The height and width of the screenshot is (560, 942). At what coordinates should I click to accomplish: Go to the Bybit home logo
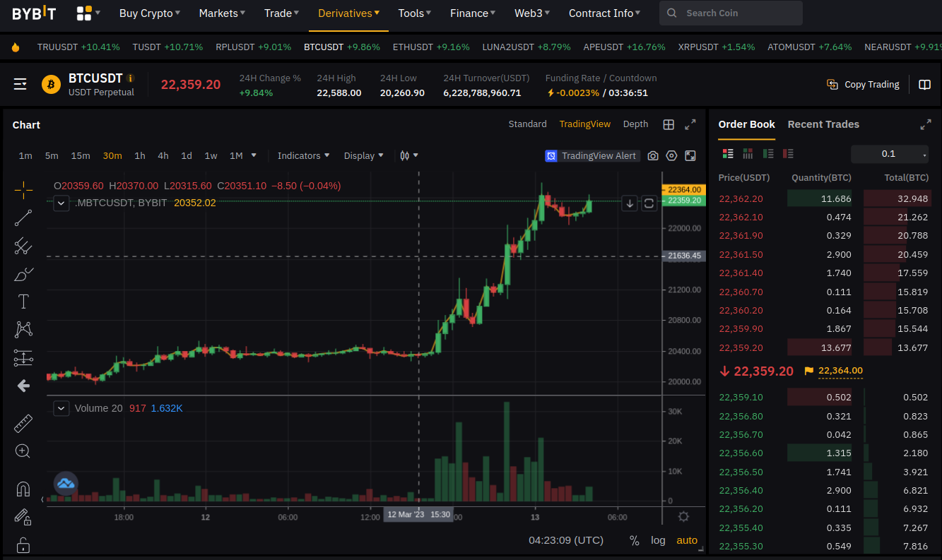pos(34,13)
